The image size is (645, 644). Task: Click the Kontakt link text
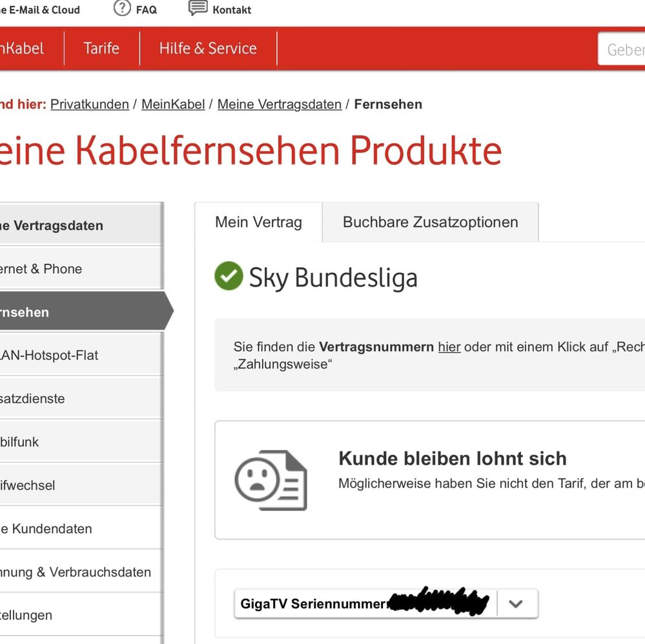[232, 10]
